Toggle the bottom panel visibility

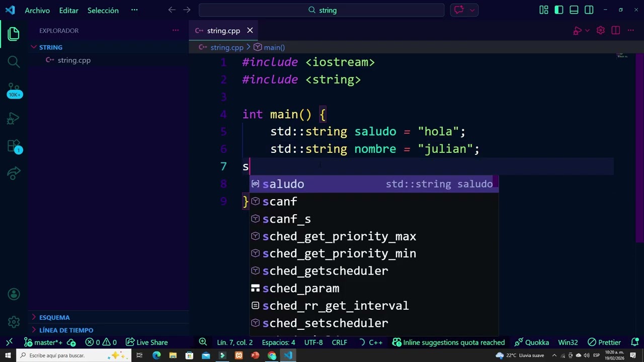pos(574,10)
